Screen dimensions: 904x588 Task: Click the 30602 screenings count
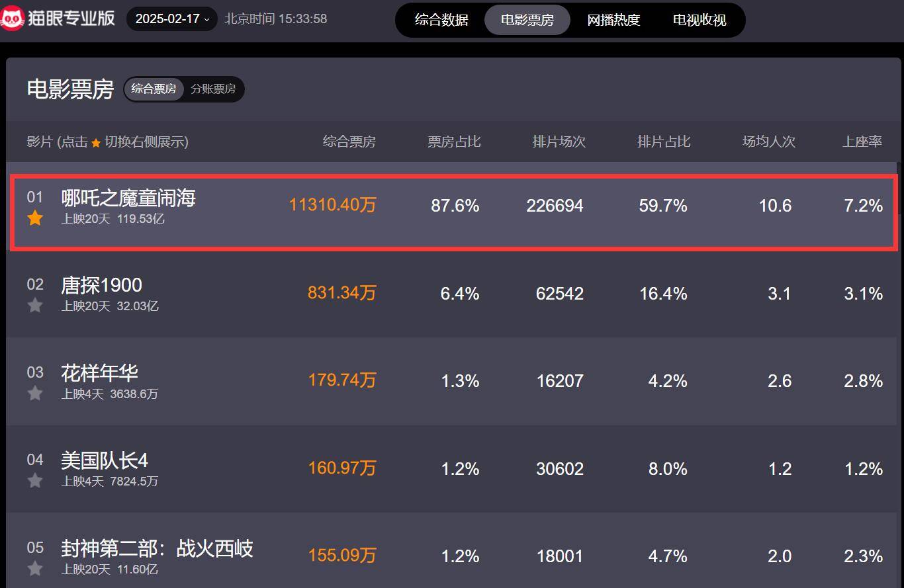click(560, 469)
